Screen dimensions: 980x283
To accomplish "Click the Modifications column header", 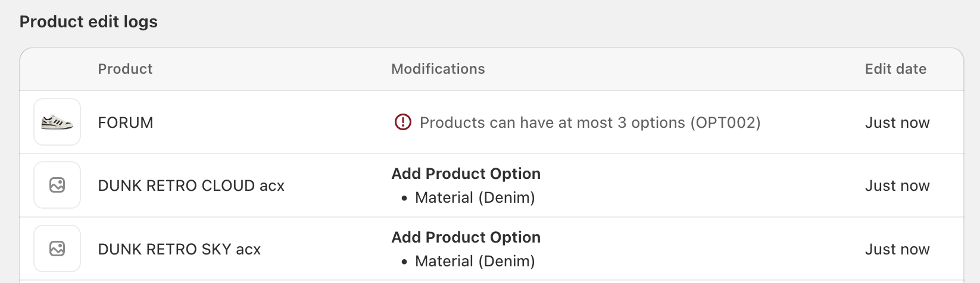I will click(x=438, y=69).
